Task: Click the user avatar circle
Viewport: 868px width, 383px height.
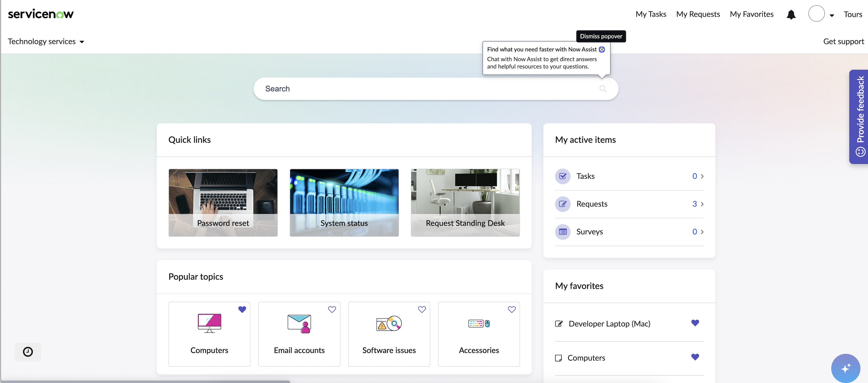Action: click(816, 14)
